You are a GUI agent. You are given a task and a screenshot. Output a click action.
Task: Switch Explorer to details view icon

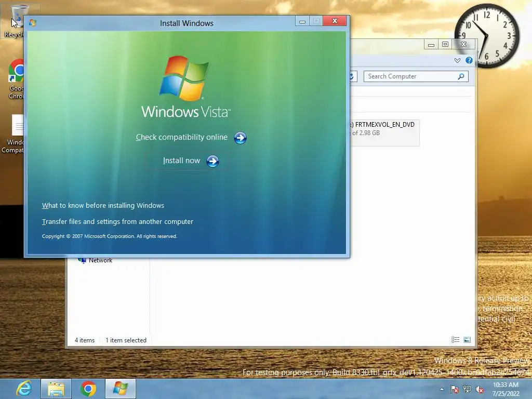click(x=455, y=340)
